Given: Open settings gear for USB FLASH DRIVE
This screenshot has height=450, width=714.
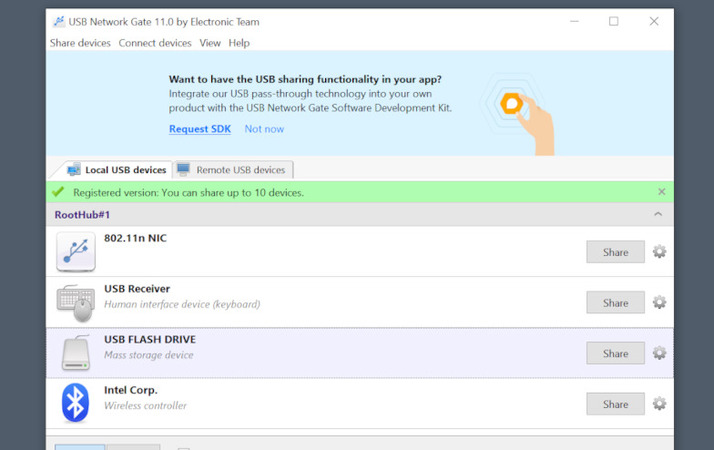Looking at the screenshot, I should tap(659, 353).
